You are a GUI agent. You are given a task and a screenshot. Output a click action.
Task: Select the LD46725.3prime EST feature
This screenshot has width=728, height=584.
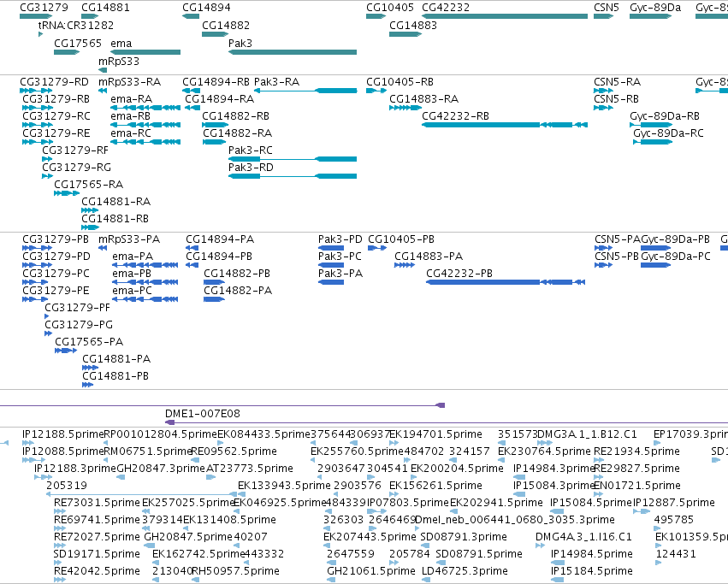[427, 580]
